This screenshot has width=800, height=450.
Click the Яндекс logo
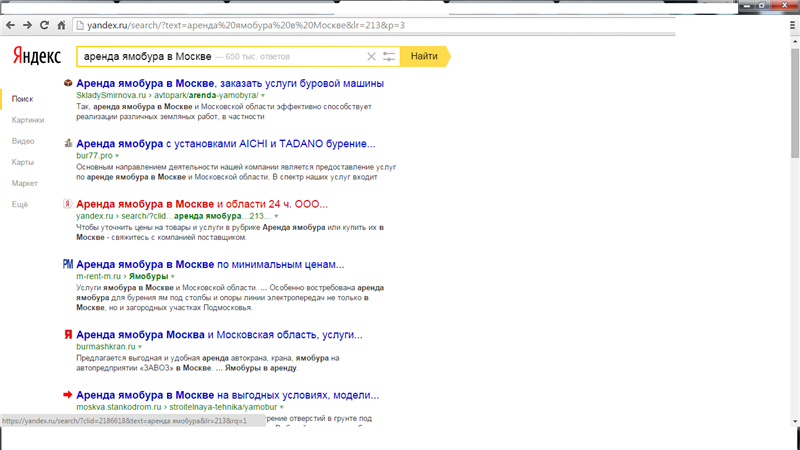click(x=37, y=56)
